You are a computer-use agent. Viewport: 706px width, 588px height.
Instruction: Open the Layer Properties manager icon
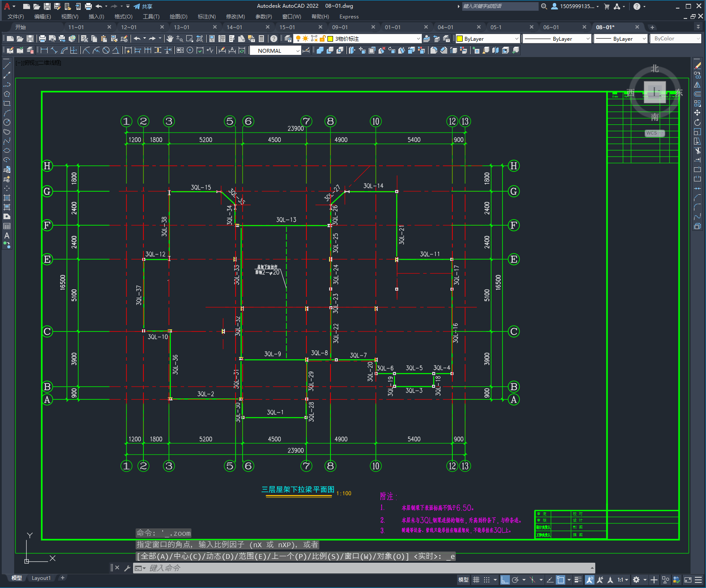(x=288, y=39)
